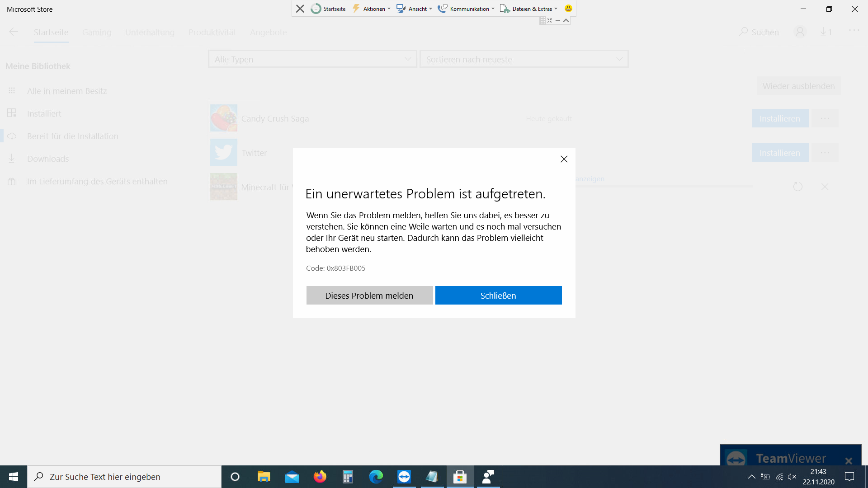
Task: Open the Calculator from the taskbar
Action: pyautogui.click(x=348, y=477)
